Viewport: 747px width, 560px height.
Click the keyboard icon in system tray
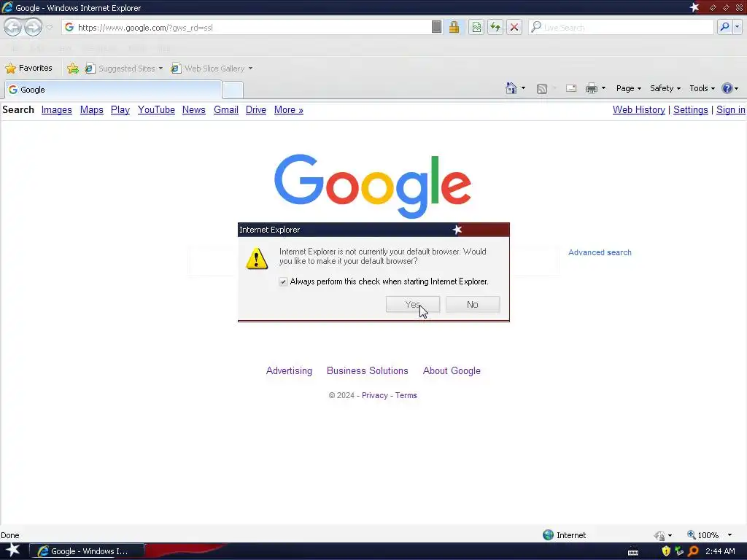click(633, 552)
